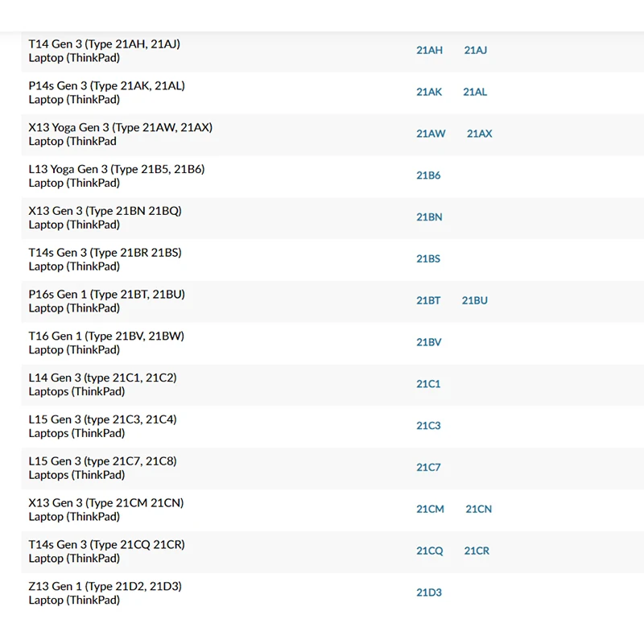Open the 21CN link for X13 Gen 3
The width and height of the screenshot is (644, 644).
[x=478, y=509]
